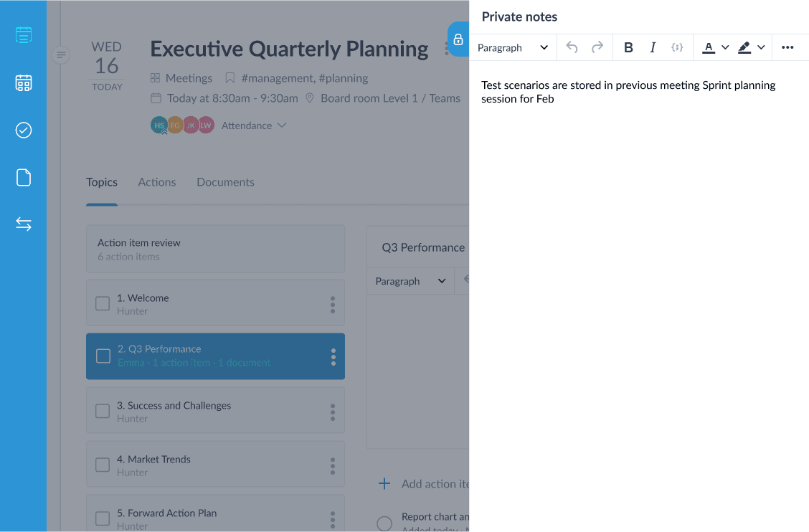This screenshot has height=532, width=809.
Task: Open the actions checkmark icon in sidebar
Action: tap(23, 130)
